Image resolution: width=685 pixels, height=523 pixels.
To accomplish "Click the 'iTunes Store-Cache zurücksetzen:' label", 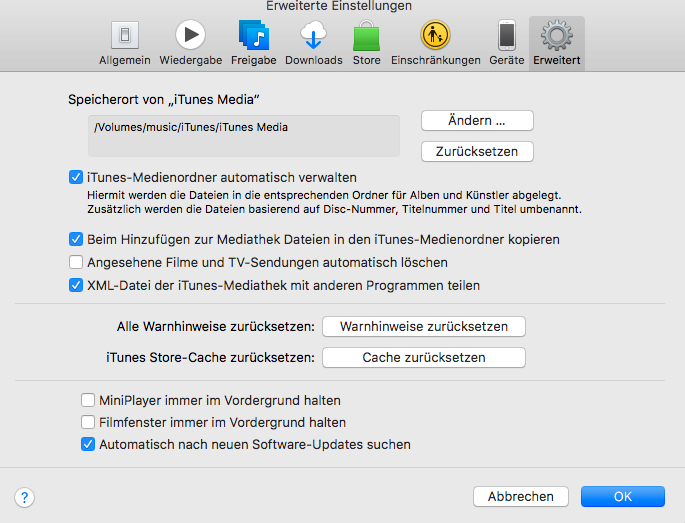I will (x=211, y=357).
